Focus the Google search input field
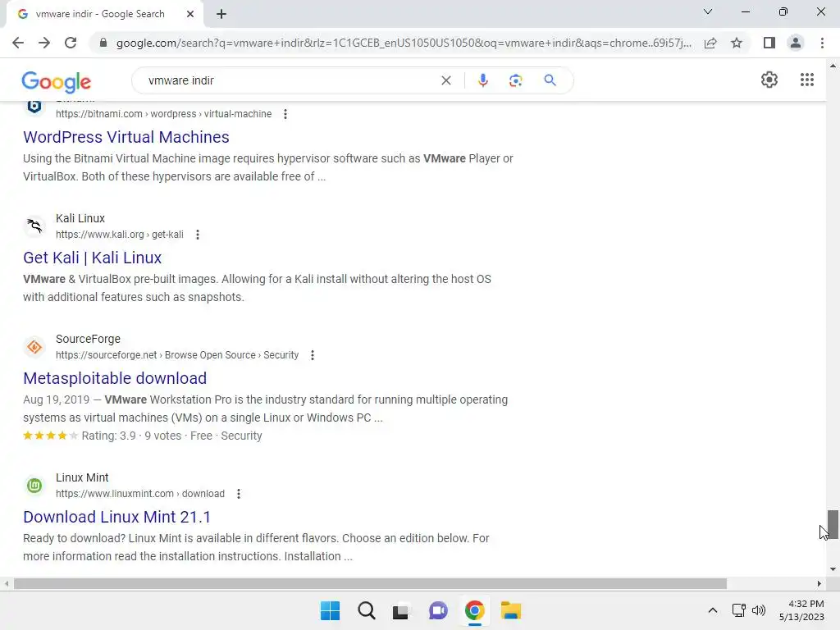The width and height of the screenshot is (840, 630). click(x=290, y=80)
